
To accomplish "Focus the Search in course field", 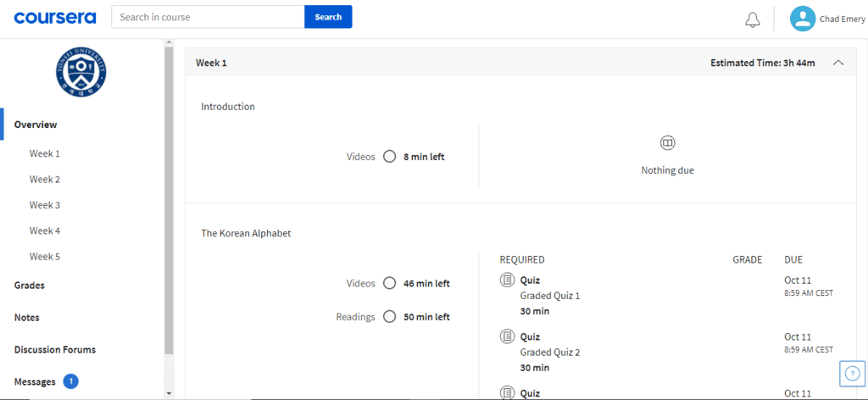I will (208, 17).
